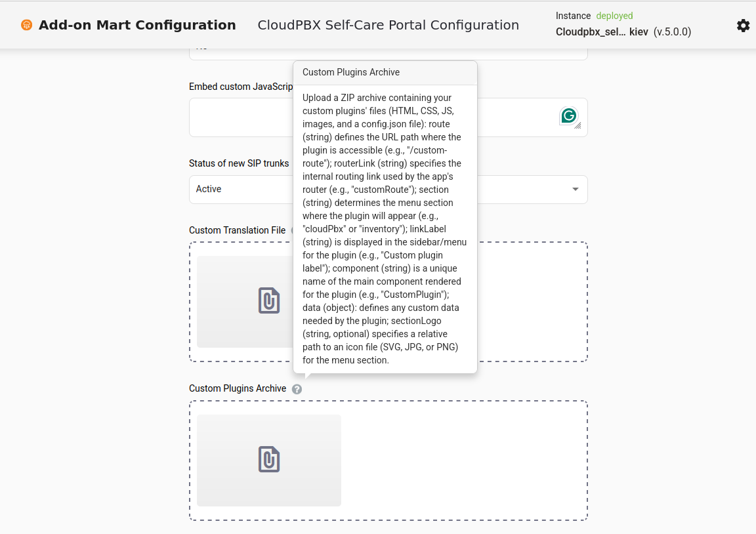Screen dimensions: 756x534
Task: Click the resize handle of JavaScript textarea
Action: (578, 127)
